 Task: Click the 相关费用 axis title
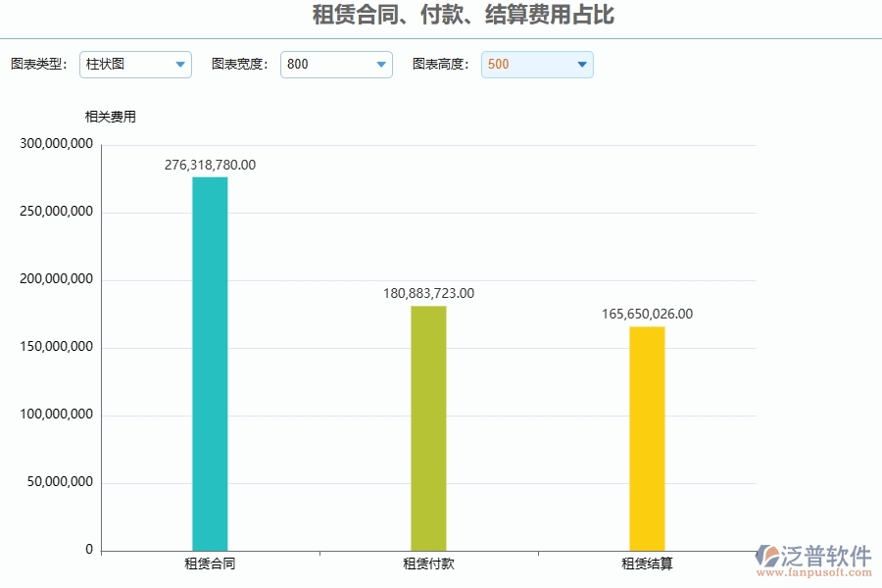(109, 116)
